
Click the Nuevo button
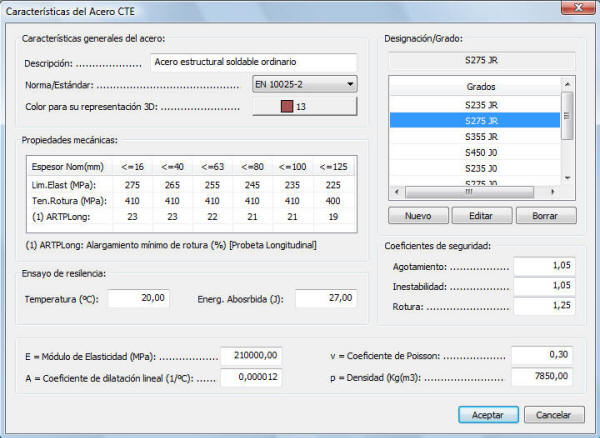pyautogui.click(x=418, y=216)
